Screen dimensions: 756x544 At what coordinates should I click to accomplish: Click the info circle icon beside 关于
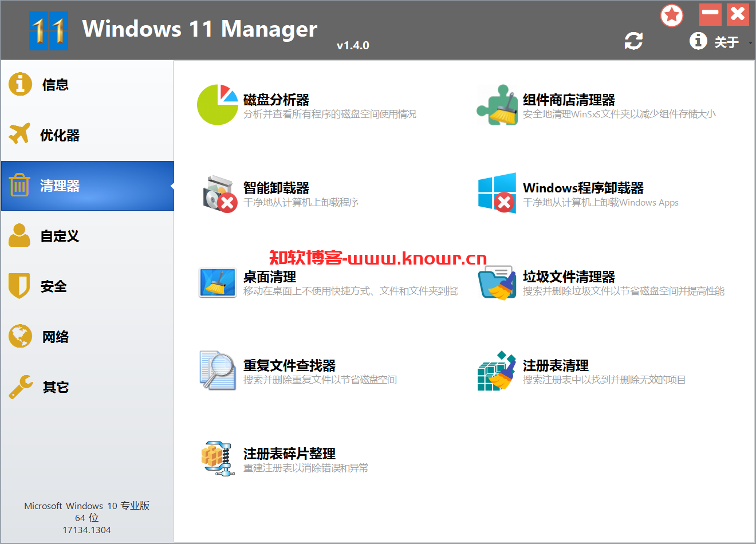698,41
